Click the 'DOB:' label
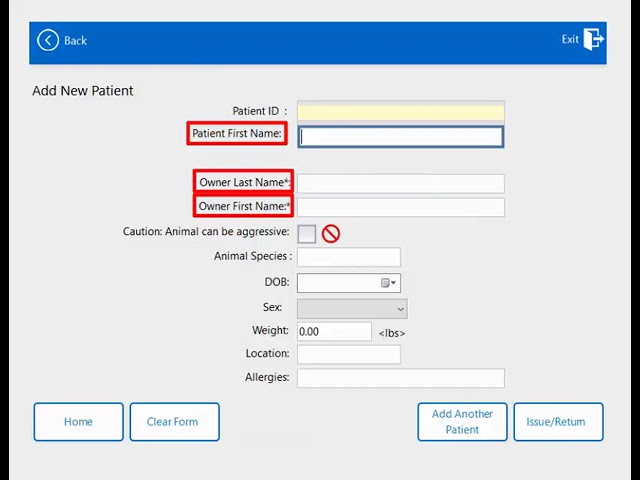Image resolution: width=640 pixels, height=480 pixels. [x=277, y=282]
